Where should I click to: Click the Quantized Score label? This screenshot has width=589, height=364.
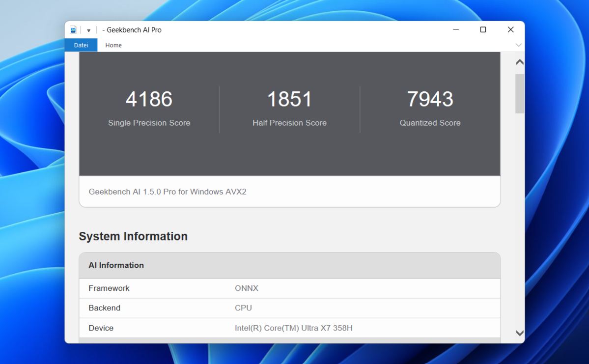[430, 123]
